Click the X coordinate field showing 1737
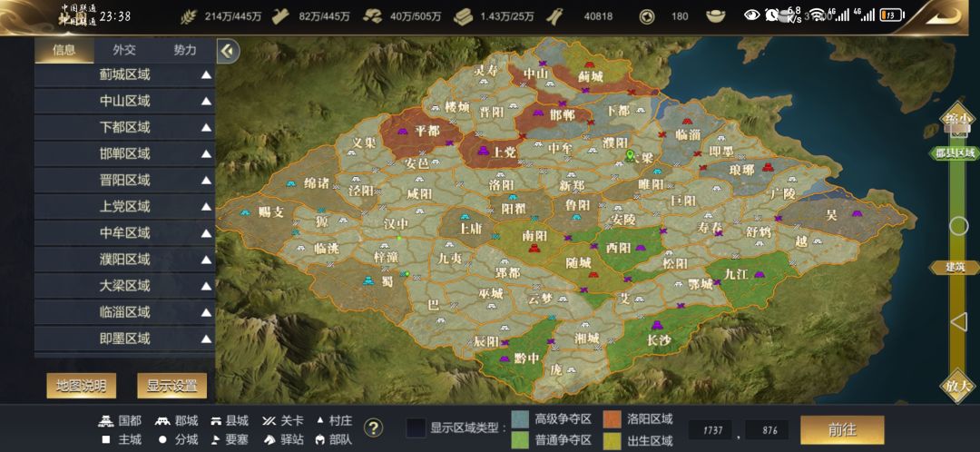 (710, 430)
